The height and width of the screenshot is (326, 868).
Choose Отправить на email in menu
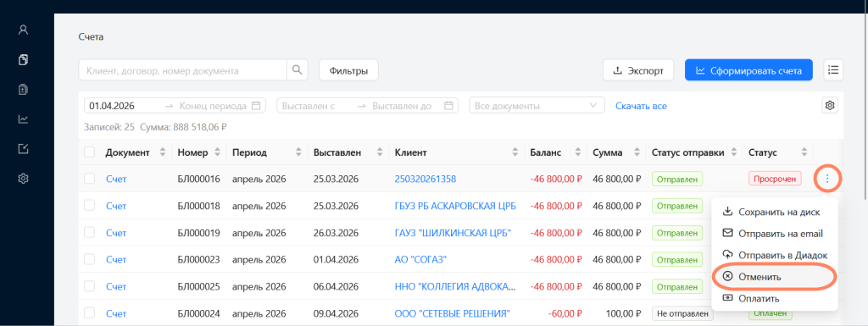[x=774, y=234]
